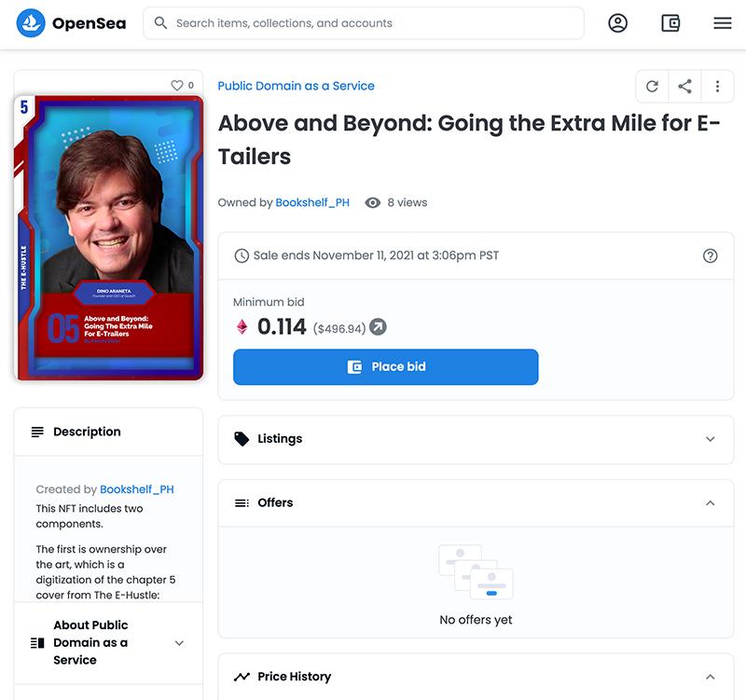The image size is (746, 700).
Task: Click the refresh metadata icon
Action: point(652,87)
